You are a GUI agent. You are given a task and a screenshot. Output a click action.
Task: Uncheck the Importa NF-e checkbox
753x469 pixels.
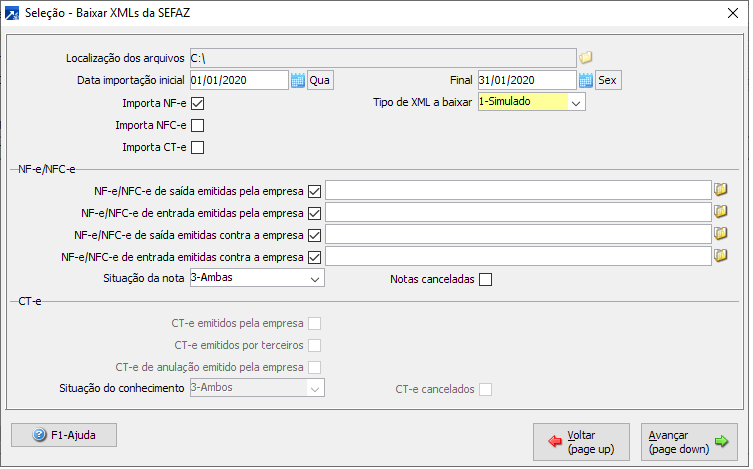coord(197,103)
